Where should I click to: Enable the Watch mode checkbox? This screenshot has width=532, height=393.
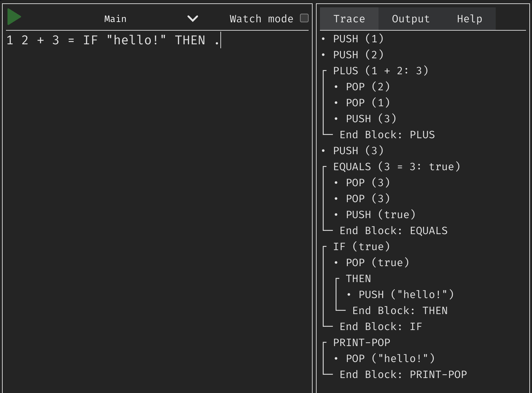pyautogui.click(x=304, y=18)
